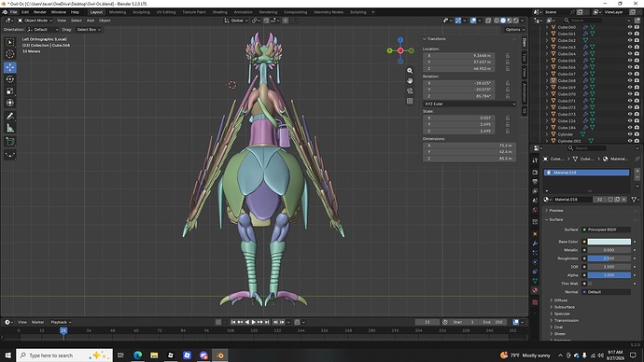
Task: Hide Cube.068 via its eye icon
Action: [630, 81]
